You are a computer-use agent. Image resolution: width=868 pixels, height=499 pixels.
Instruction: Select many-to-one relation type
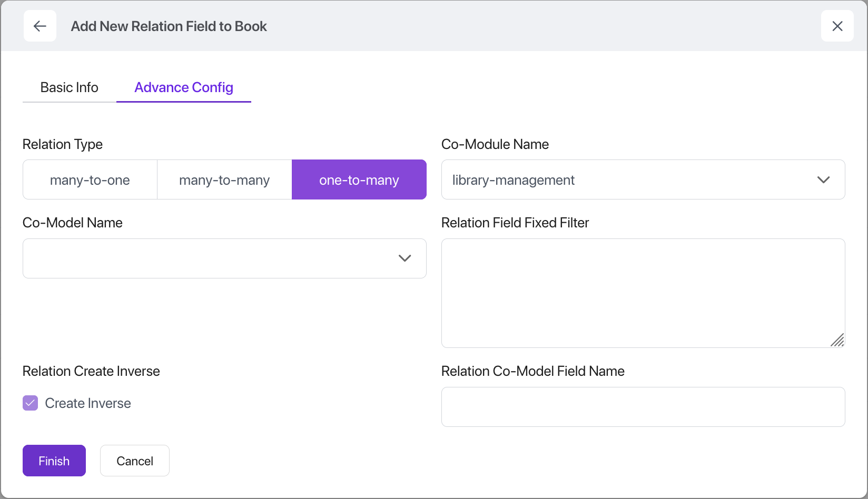(x=90, y=180)
